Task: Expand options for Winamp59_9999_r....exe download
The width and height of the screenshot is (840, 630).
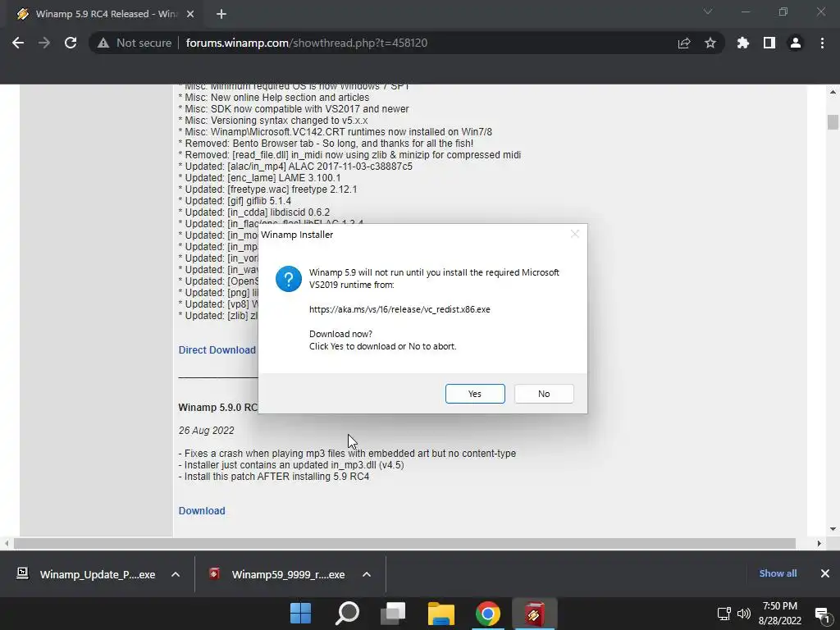Action: (x=367, y=574)
